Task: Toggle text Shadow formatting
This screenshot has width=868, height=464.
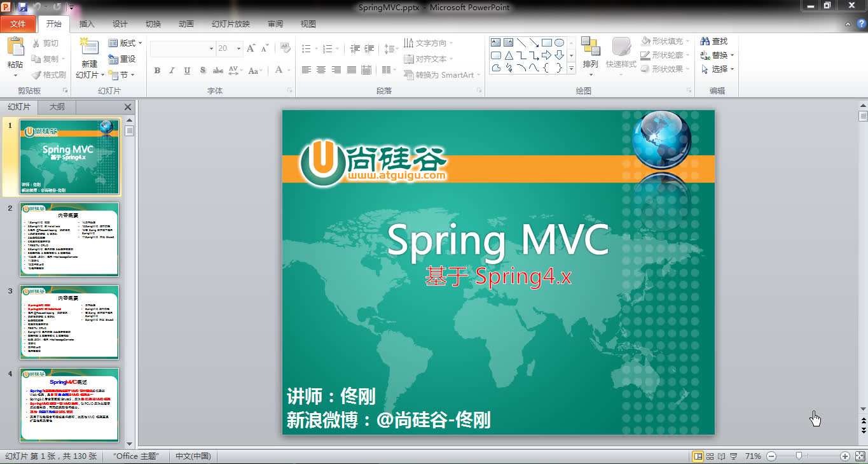Action: (x=202, y=71)
